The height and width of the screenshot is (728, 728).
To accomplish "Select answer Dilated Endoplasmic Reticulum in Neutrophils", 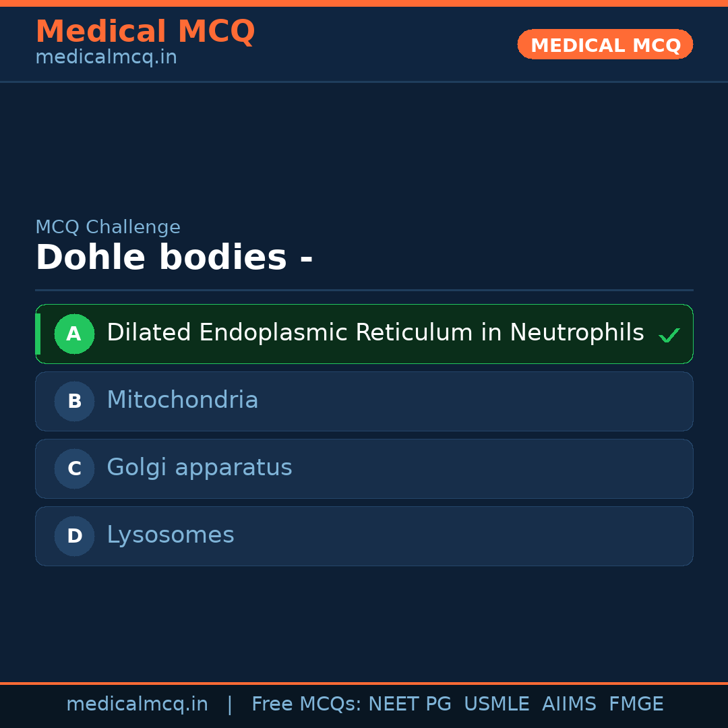I will (x=375, y=333).
